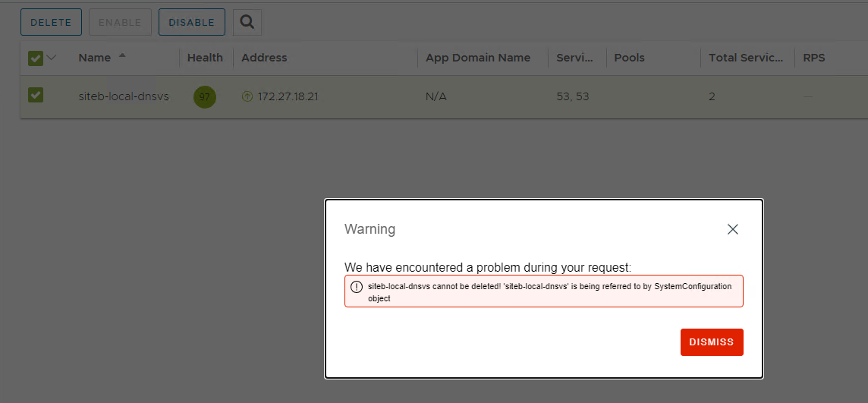Click the Name column sort arrow
This screenshot has width=868, height=403.
click(x=122, y=57)
